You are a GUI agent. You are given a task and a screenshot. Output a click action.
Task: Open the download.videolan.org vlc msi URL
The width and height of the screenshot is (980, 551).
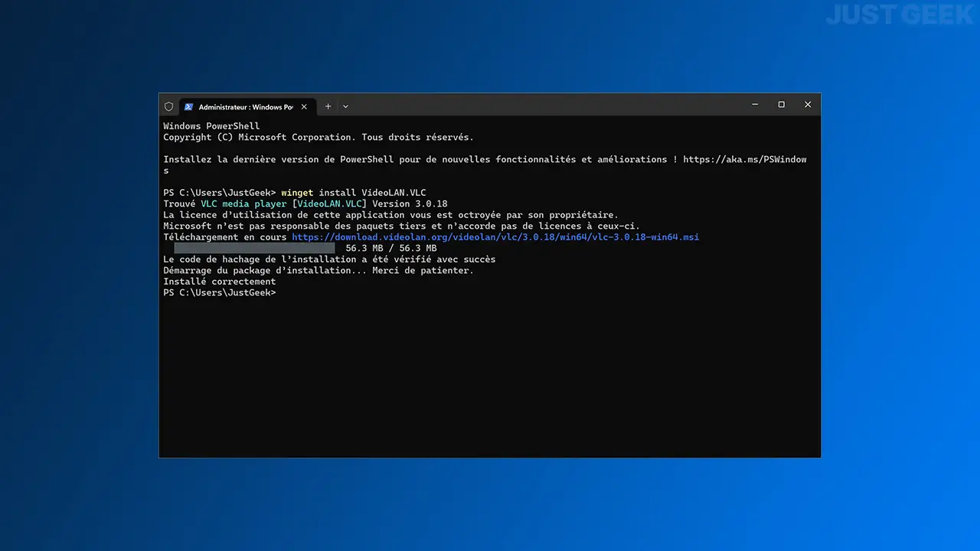click(x=495, y=237)
